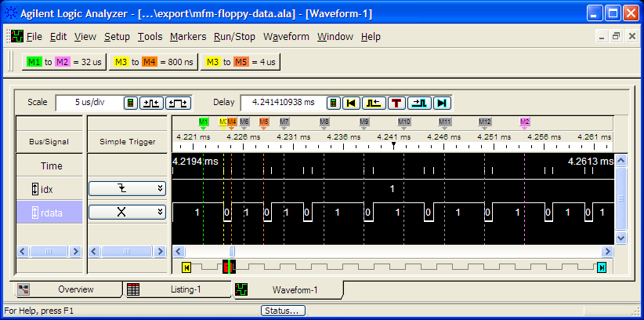Open idx trigger falling edge dropdown
The width and height of the screenshot is (644, 320).
(128, 189)
